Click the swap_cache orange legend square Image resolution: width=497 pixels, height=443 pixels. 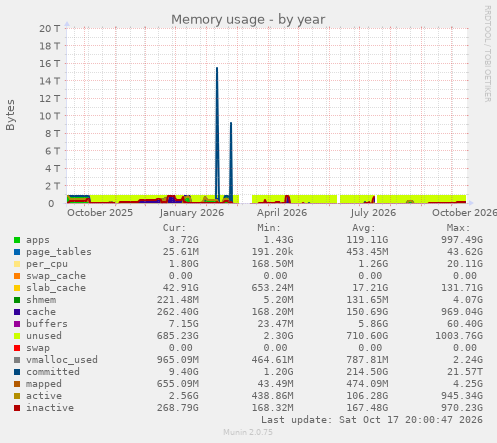(17, 276)
